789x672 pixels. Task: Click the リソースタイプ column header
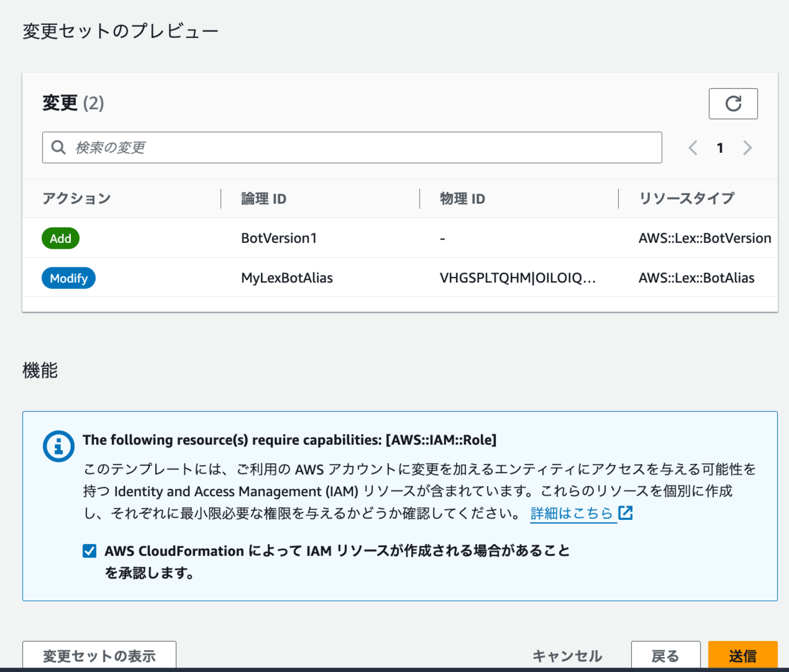click(686, 198)
